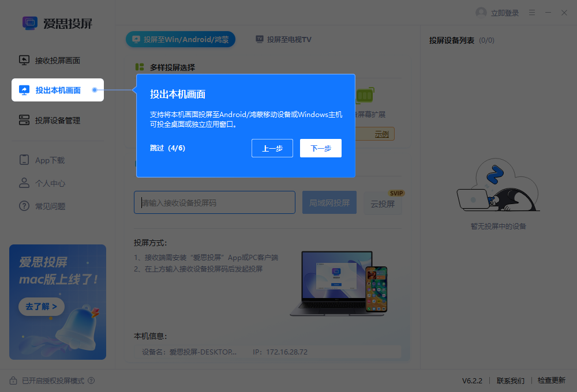Viewport: 577px width, 392px height.
Task: Open the user avatar icon near 立即登录
Action: 481,13
